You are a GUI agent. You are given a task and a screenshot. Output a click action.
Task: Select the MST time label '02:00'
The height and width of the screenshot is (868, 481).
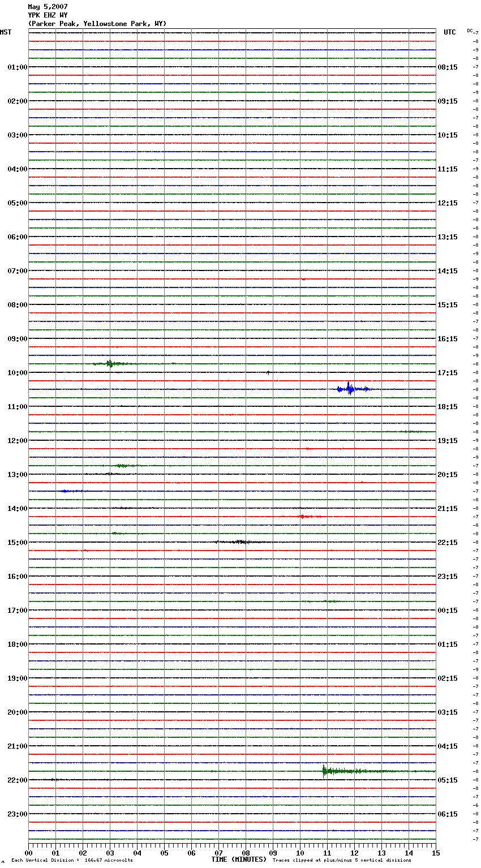(17, 101)
